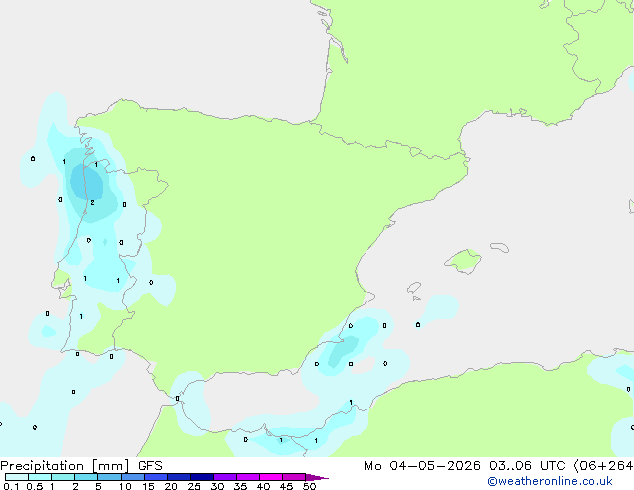This screenshot has width=634, height=490.
Task: Select the 20–25 mm legend swatch
Action: 178,477
